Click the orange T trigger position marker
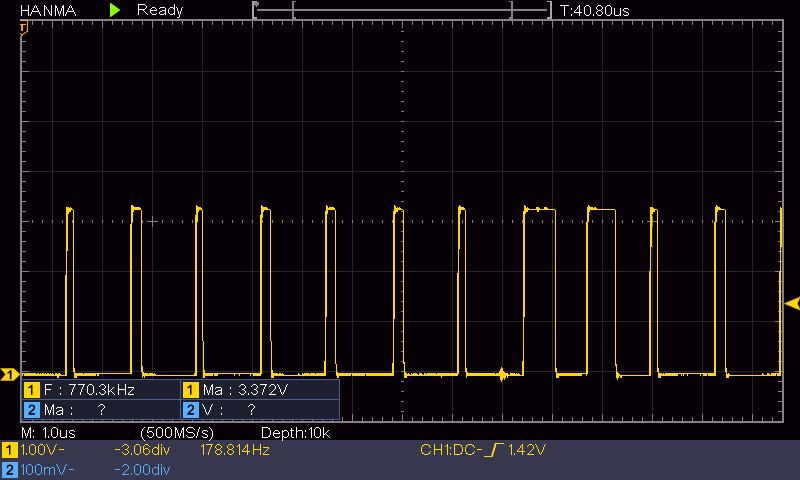 24,27
